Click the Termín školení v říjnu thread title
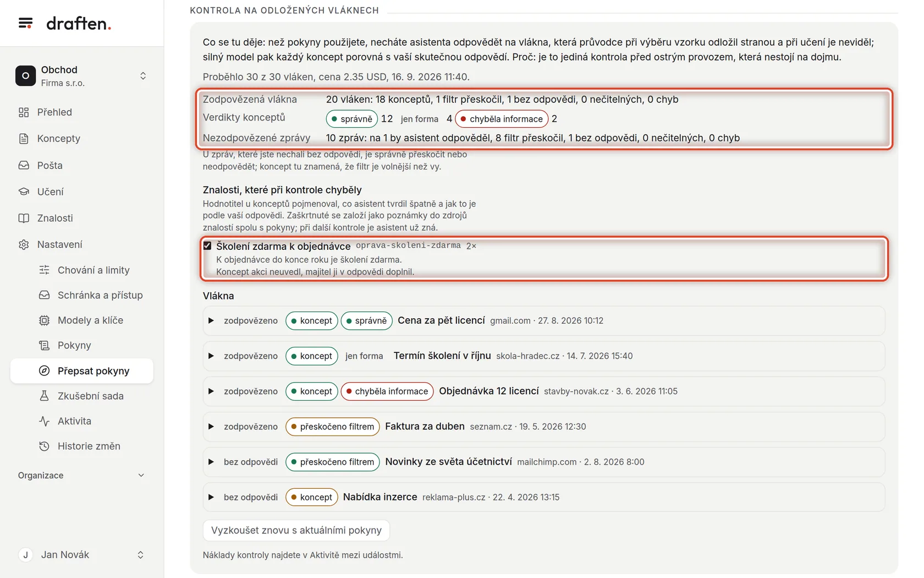Screen dimensions: 924x578 point(442,356)
